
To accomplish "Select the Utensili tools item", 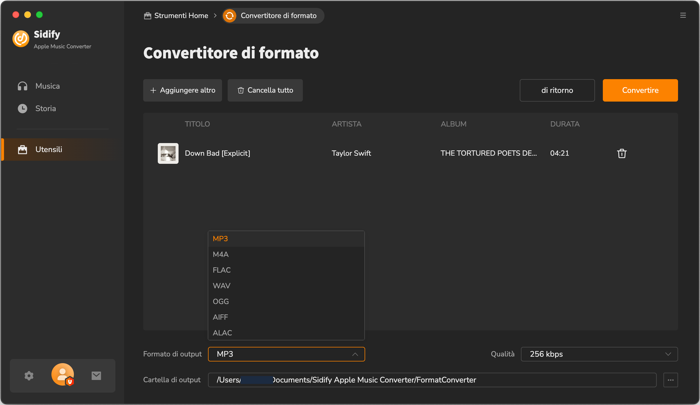I will 59,150.
